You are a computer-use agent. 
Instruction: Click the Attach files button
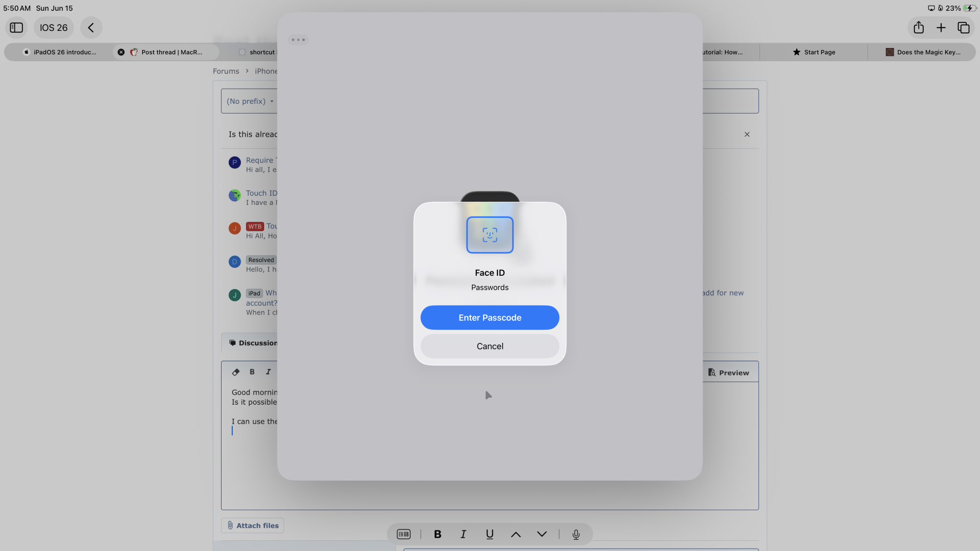click(252, 526)
